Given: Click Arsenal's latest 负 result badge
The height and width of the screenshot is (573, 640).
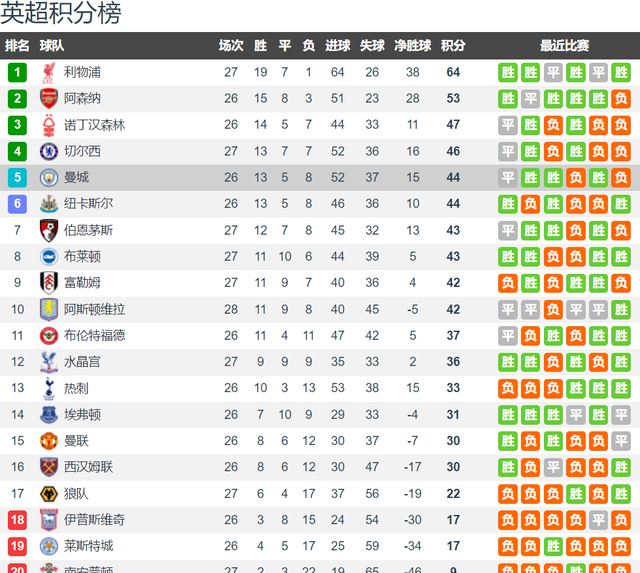Looking at the screenshot, I should click(621, 98).
